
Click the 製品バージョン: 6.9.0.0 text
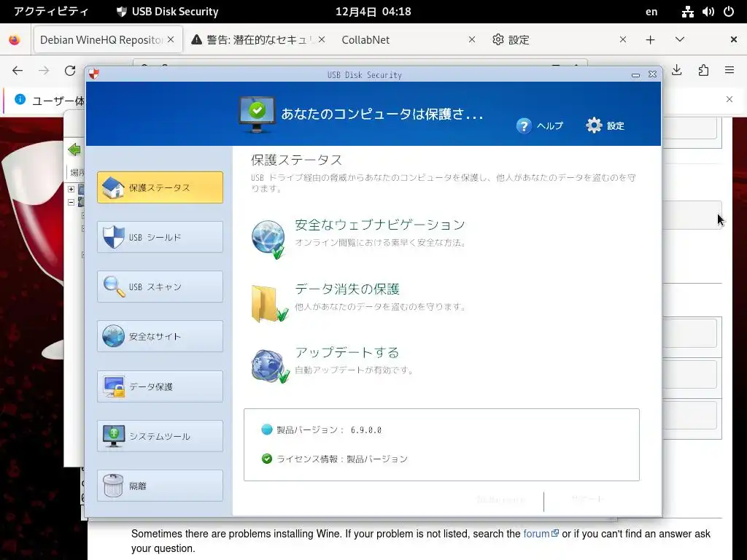tap(329, 430)
